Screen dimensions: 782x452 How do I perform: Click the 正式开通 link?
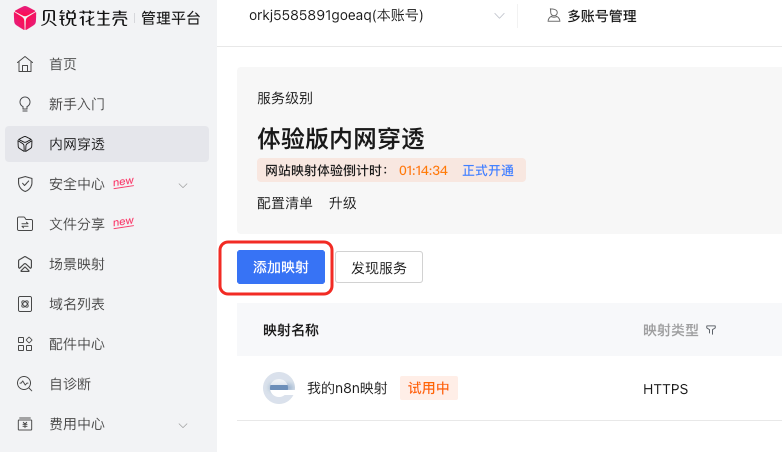pos(488,171)
